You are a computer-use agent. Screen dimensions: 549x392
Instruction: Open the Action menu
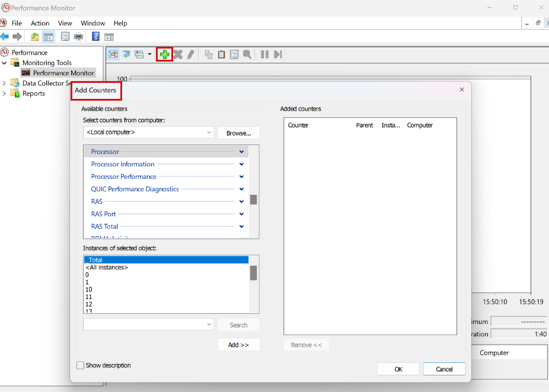pyautogui.click(x=40, y=23)
